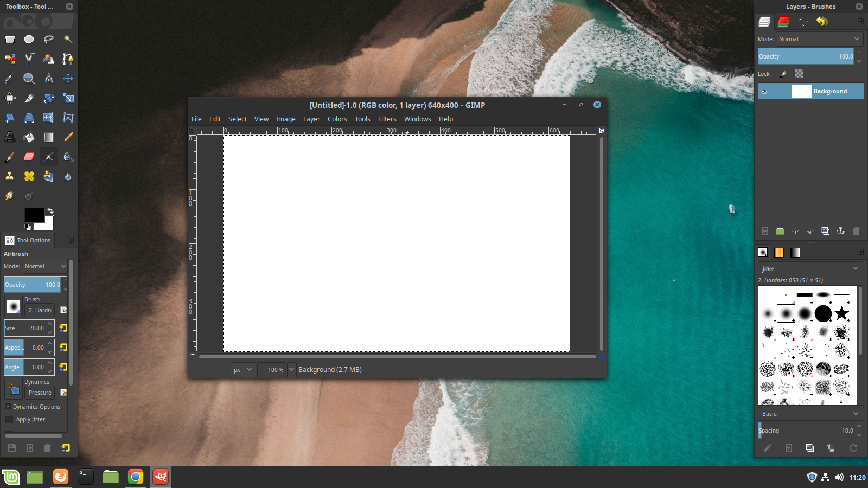Click the layer Opacity slider
Image resolution: width=868 pixels, height=488 pixels.
806,56
